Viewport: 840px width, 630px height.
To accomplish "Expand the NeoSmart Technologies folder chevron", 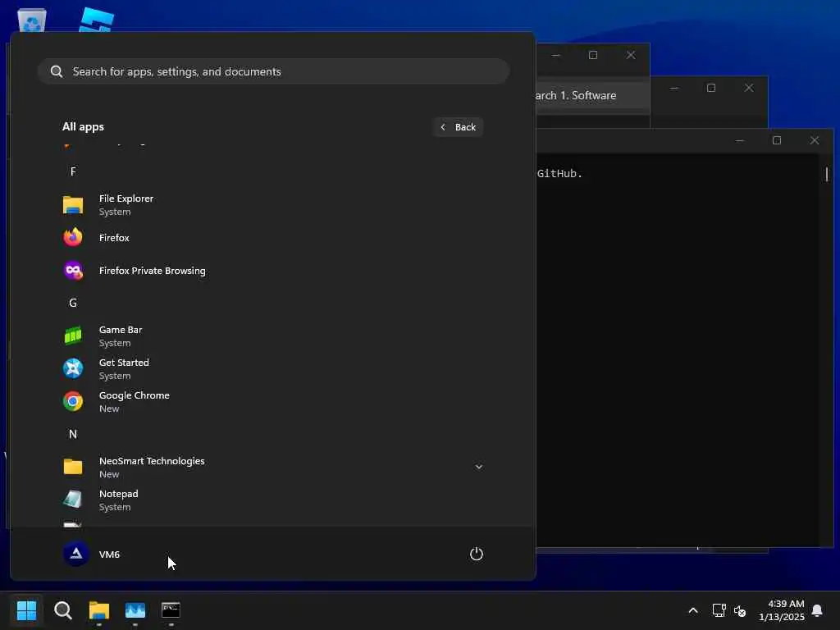I will pos(479,467).
